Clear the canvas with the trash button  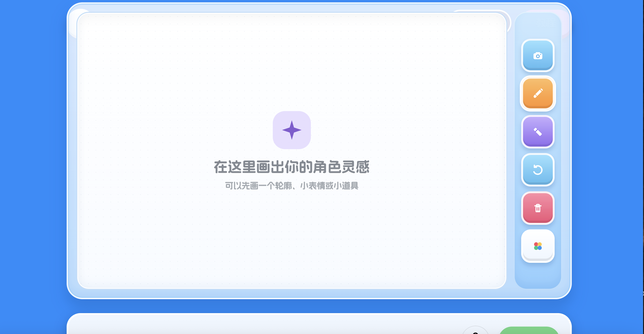[538, 208]
